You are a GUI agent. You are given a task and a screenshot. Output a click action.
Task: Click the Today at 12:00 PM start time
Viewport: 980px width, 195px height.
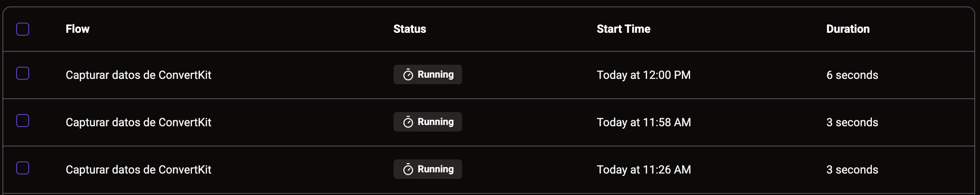pos(644,75)
